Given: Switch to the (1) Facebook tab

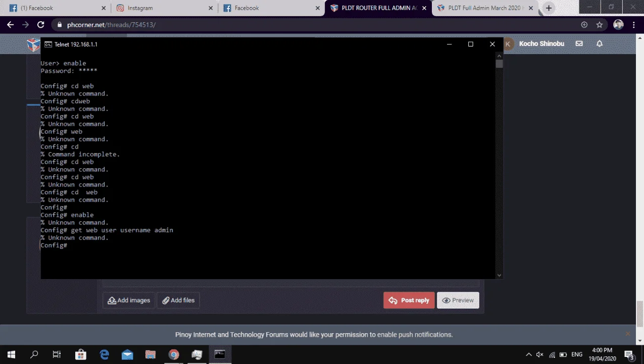Looking at the screenshot, I should click(x=58, y=8).
